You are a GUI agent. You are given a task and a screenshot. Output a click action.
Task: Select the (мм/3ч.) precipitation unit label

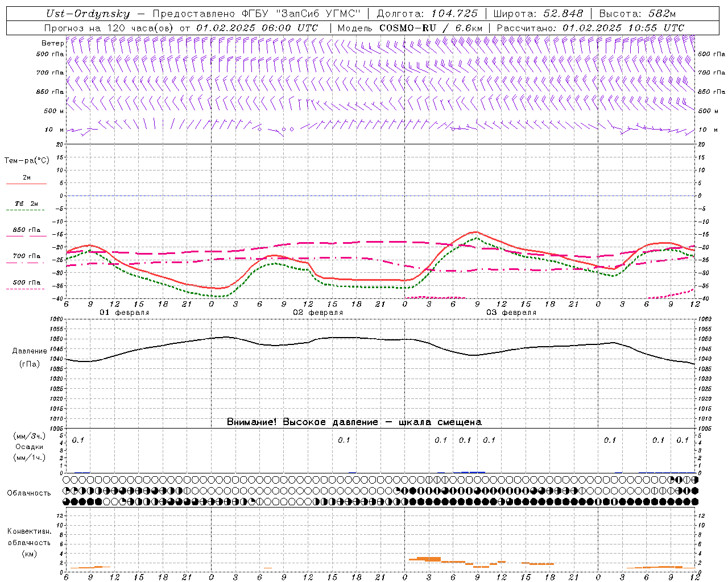[30, 436]
